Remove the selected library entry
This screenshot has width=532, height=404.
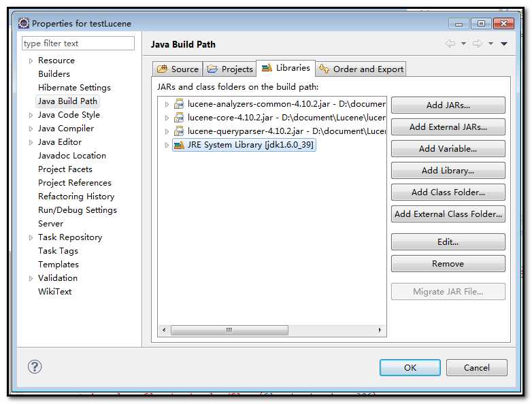pos(448,264)
